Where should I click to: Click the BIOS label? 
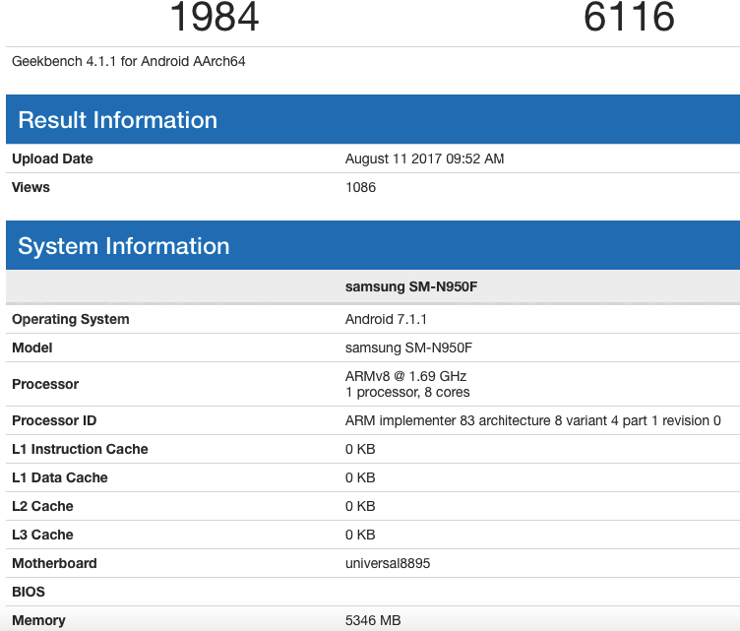(x=28, y=592)
